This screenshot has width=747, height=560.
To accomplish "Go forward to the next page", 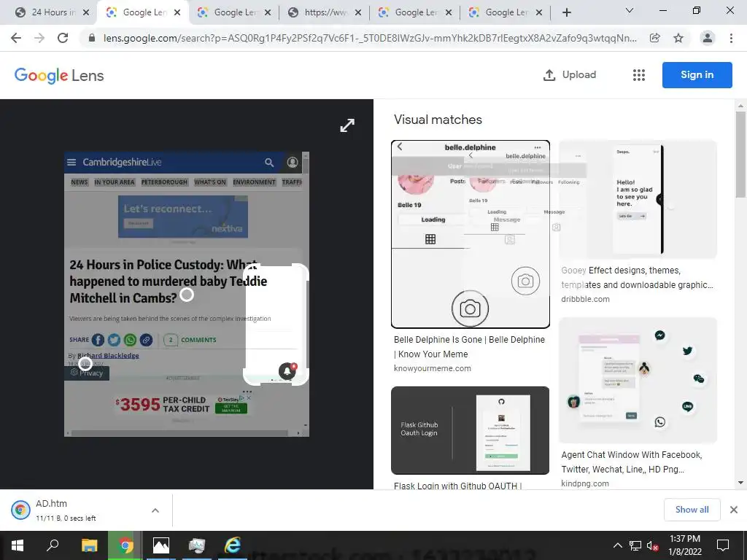I will [x=39, y=38].
